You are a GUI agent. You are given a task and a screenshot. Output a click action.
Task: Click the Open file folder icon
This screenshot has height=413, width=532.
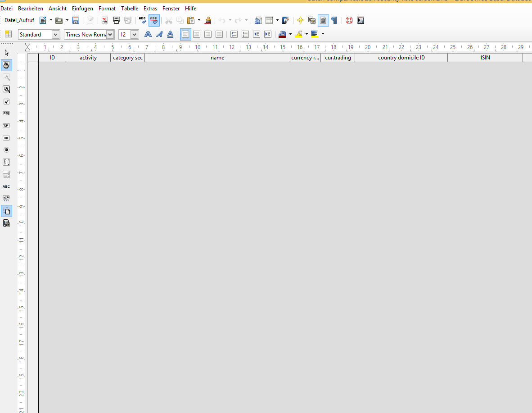[59, 20]
